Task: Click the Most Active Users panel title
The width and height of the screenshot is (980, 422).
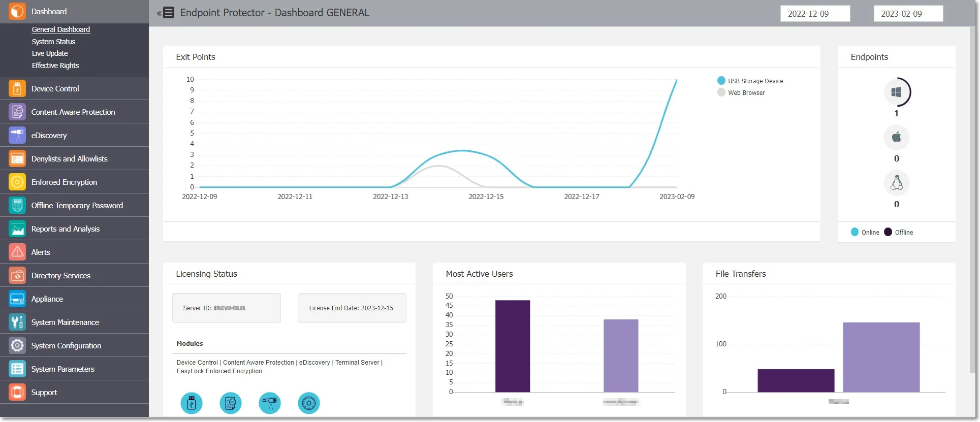Action: coord(479,274)
